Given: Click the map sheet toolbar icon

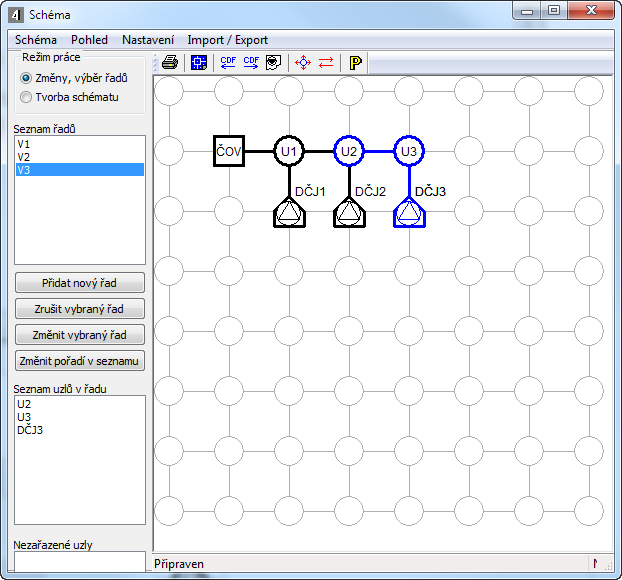Looking at the screenshot, I should pyautogui.click(x=273, y=63).
